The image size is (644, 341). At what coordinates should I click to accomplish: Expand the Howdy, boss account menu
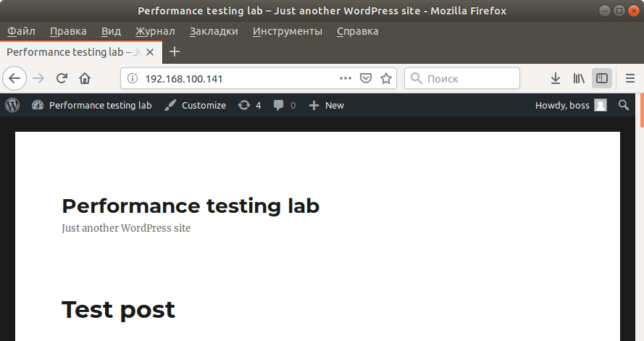coord(571,106)
